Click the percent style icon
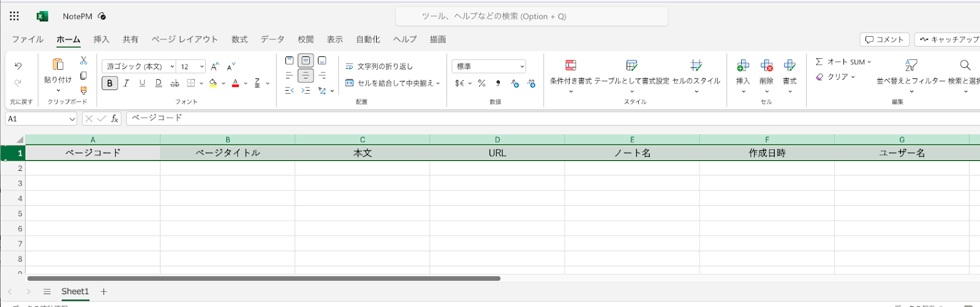 coord(482,83)
